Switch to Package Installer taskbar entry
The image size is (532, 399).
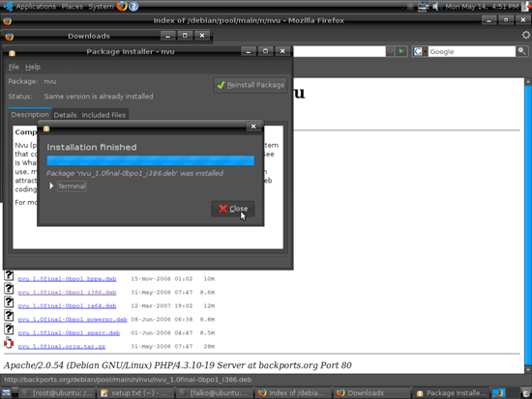click(452, 393)
